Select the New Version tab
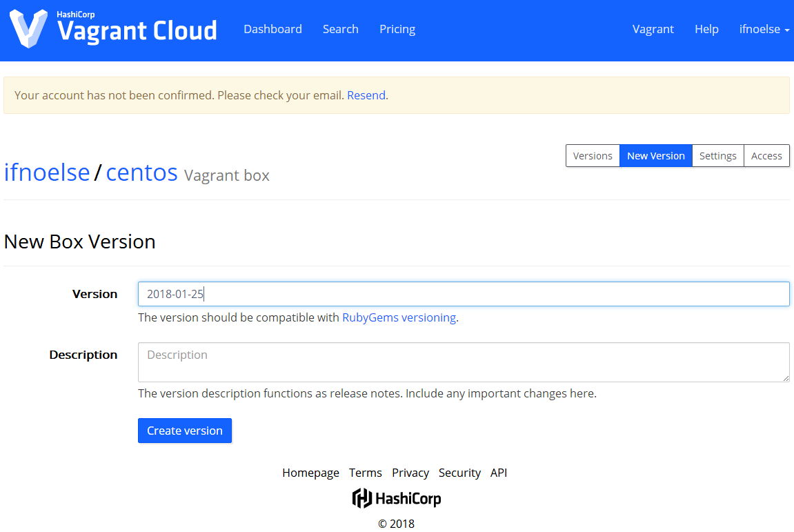794x532 pixels. coord(656,155)
